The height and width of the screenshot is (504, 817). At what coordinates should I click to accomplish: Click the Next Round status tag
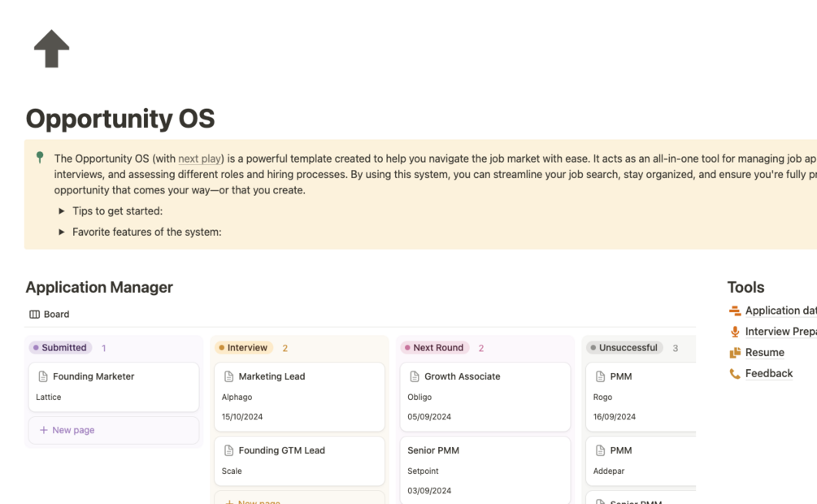435,348
